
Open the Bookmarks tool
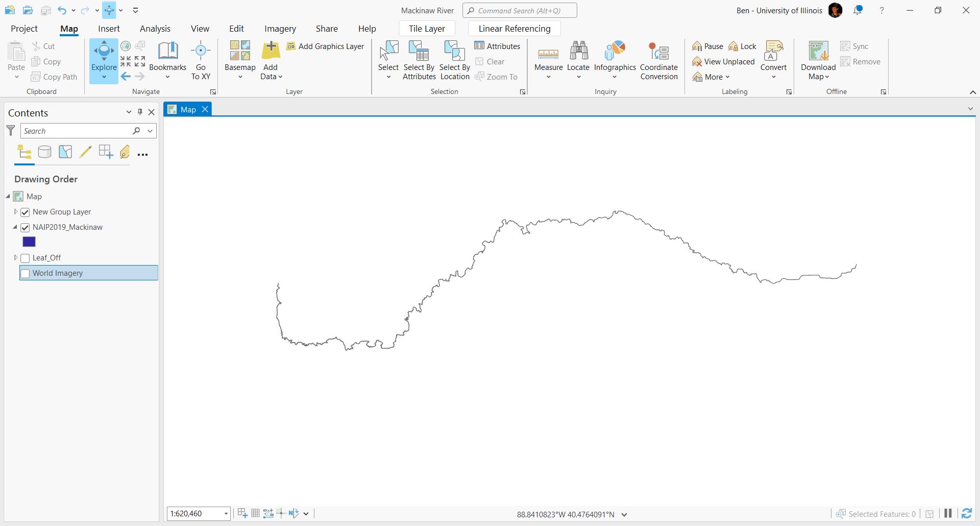point(167,52)
